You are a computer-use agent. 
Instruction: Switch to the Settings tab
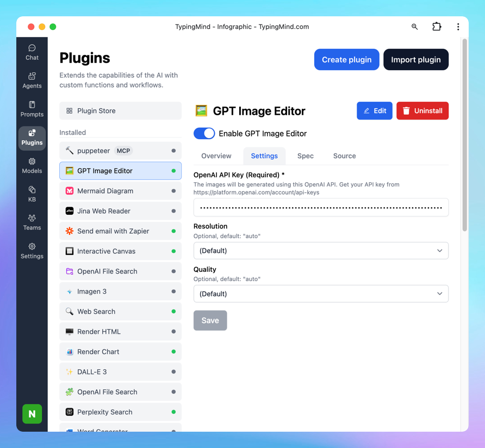(264, 156)
